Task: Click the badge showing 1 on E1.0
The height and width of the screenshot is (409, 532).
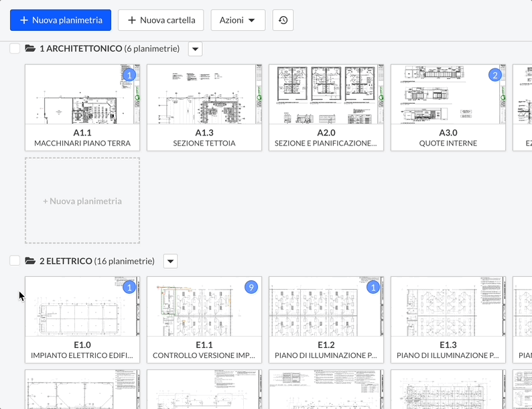Action: (x=130, y=287)
